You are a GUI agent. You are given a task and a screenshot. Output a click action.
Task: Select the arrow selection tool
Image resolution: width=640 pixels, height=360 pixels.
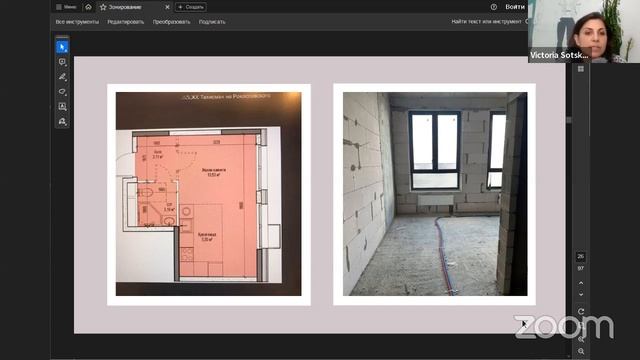(62, 47)
